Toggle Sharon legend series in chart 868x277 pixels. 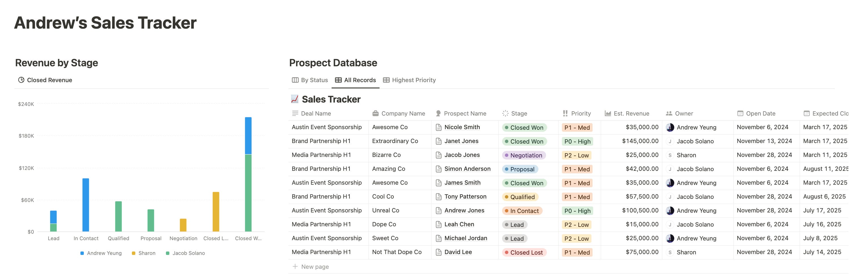coord(144,253)
